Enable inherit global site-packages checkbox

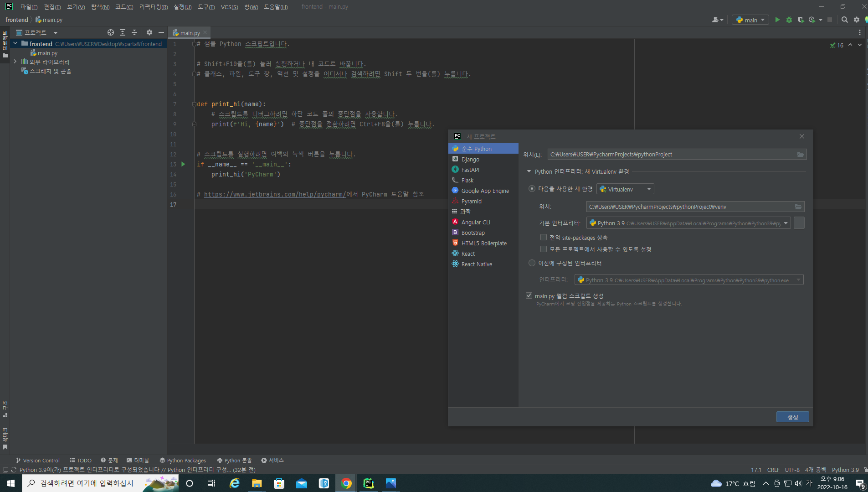(544, 238)
